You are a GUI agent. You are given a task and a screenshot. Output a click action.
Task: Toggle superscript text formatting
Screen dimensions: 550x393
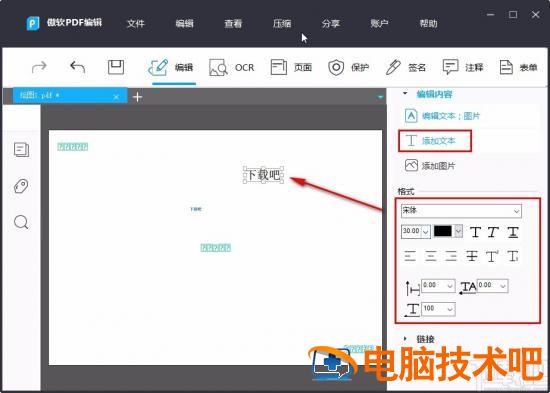(x=492, y=257)
